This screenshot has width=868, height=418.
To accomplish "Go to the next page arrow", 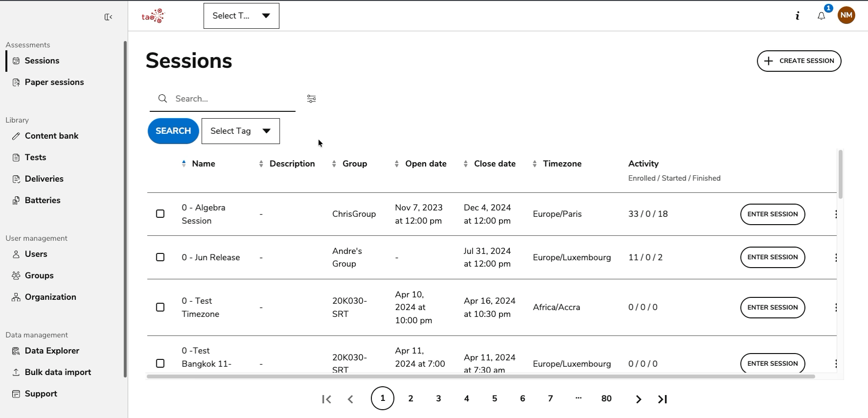I will click(x=638, y=399).
